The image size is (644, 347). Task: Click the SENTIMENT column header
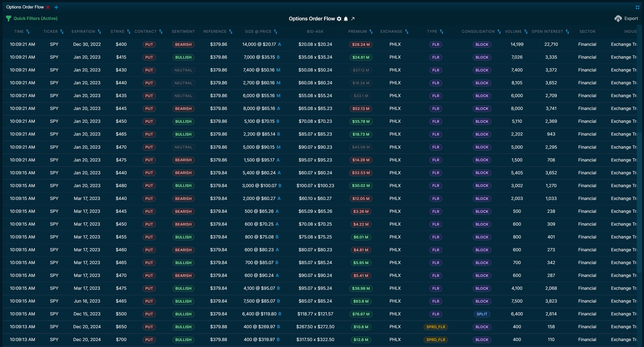coord(183,31)
